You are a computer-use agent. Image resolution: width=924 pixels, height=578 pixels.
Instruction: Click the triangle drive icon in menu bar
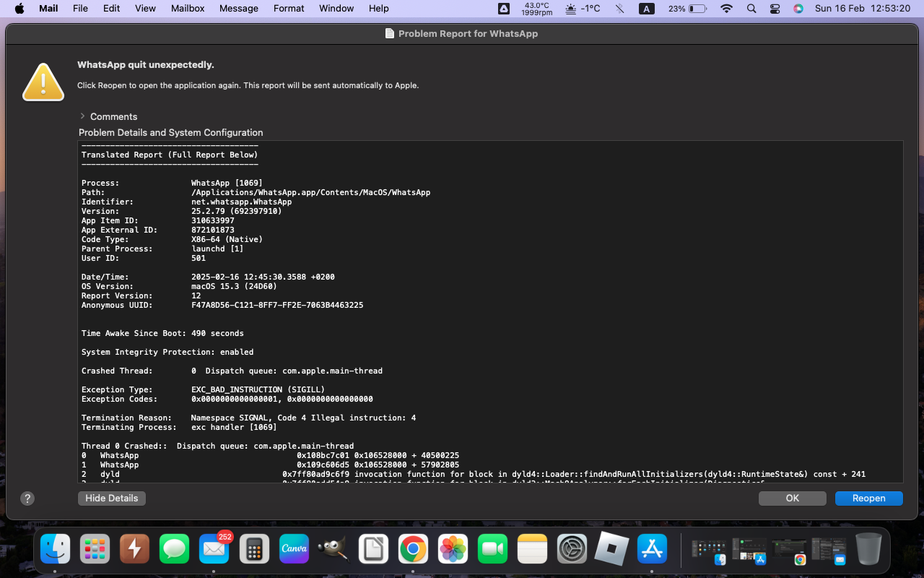(504, 9)
